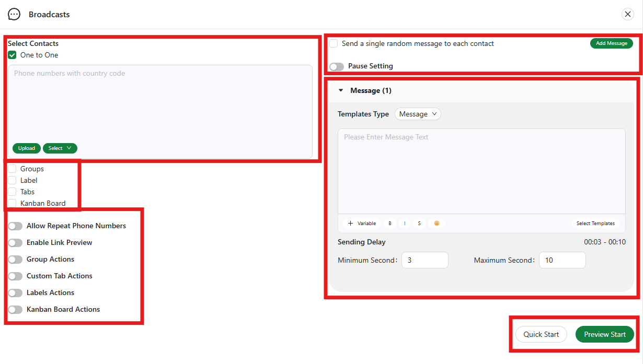Open the emoji picker
The width and height of the screenshot is (643, 364).
pyautogui.click(x=437, y=224)
